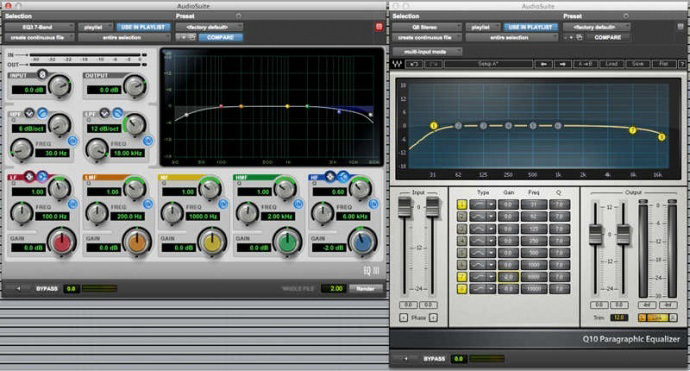This screenshot has height=371, width=690.
Task: Toggle the LPF IN button
Action: pyautogui.click(x=148, y=141)
